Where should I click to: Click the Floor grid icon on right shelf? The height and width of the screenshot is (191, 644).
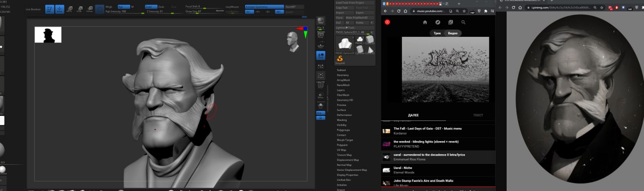320,46
